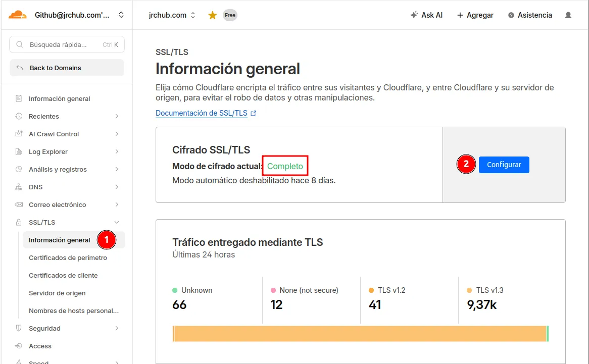Viewport: 589px width, 364px height.
Task: Click the back arrow icon in Back to Domains
Action: (x=20, y=68)
